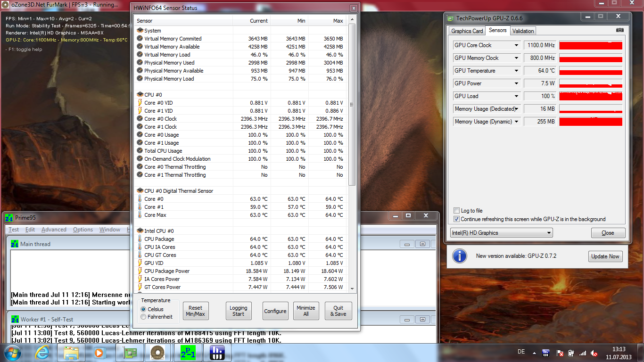Open the Advanced menu in Prime95
644x362 pixels.
pos(54,230)
